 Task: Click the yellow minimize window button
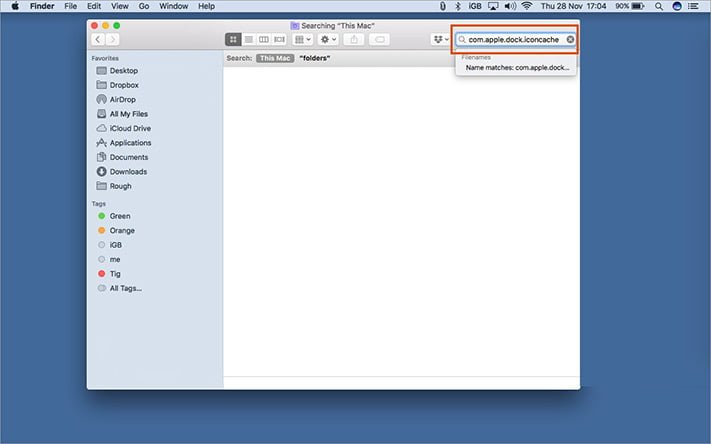tap(105, 26)
